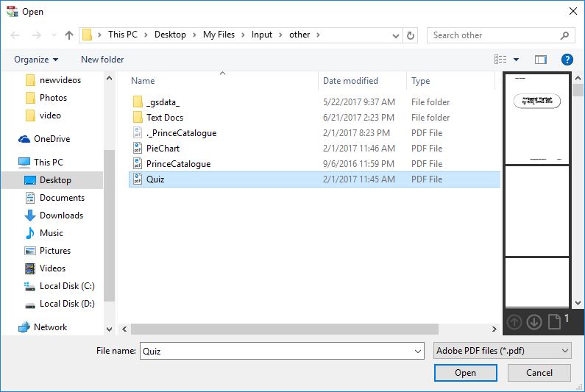This screenshot has width=585, height=392.
Task: Expand chevron after Input breadcrumb
Action: (280, 35)
